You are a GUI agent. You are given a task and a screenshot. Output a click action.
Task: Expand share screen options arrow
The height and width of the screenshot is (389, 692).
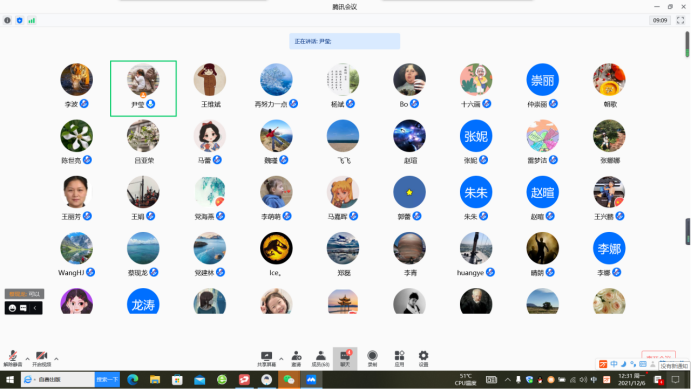[281, 359]
